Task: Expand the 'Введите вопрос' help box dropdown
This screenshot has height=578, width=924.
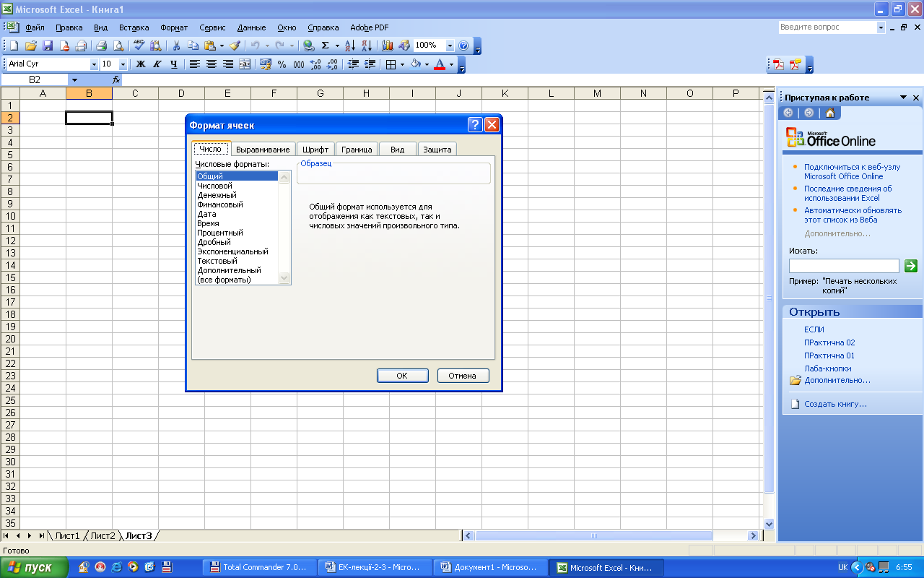Action: [881, 27]
